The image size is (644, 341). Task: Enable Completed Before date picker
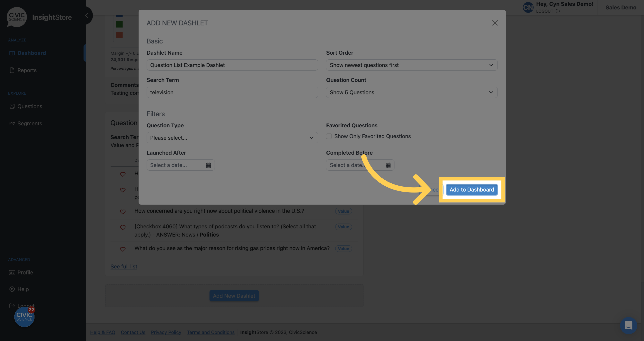(x=388, y=165)
